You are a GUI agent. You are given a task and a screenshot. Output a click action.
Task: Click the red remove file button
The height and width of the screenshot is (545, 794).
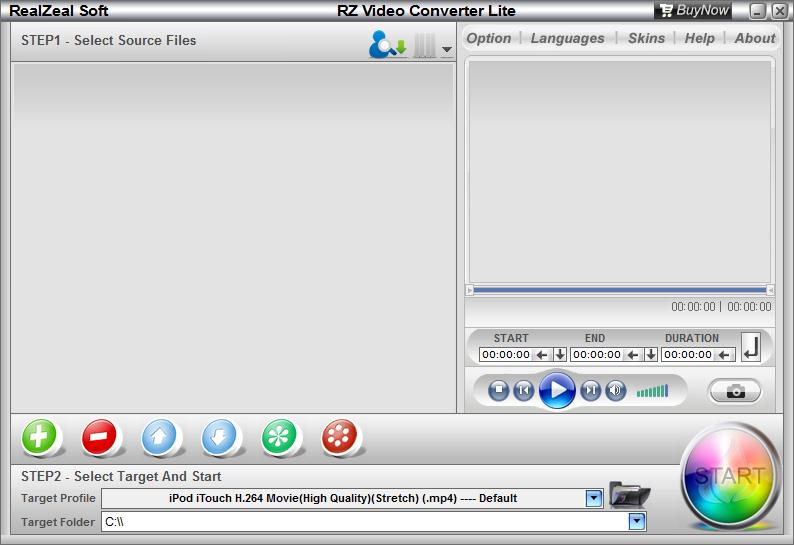pyautogui.click(x=100, y=437)
